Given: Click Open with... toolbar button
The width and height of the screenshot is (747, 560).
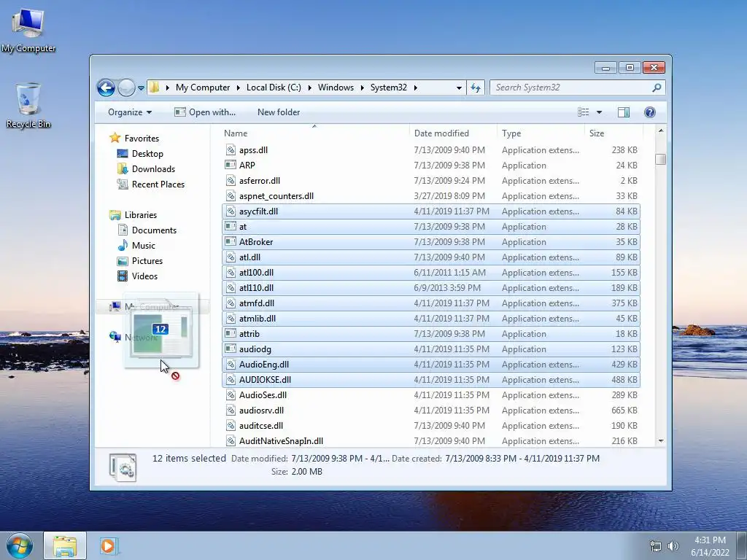Looking at the screenshot, I should pyautogui.click(x=205, y=112).
